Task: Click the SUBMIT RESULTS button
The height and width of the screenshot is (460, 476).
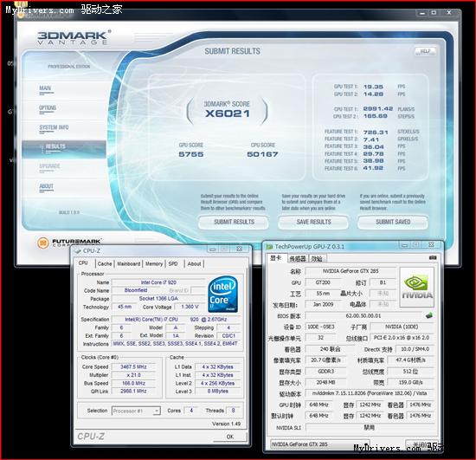Action: click(x=234, y=222)
